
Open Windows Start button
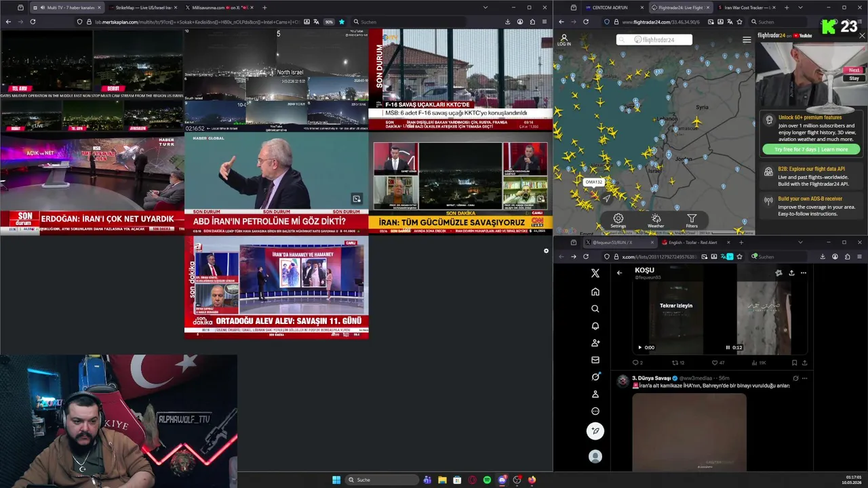336,480
